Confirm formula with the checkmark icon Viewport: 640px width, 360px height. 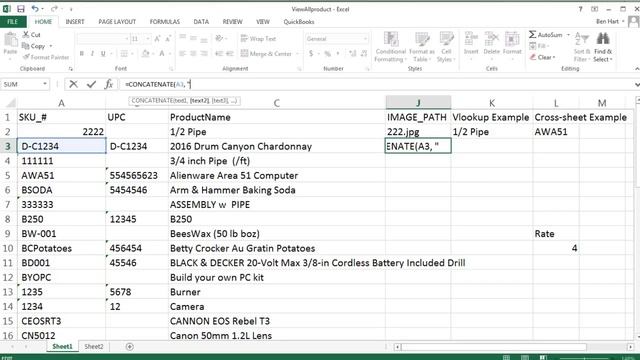91,84
